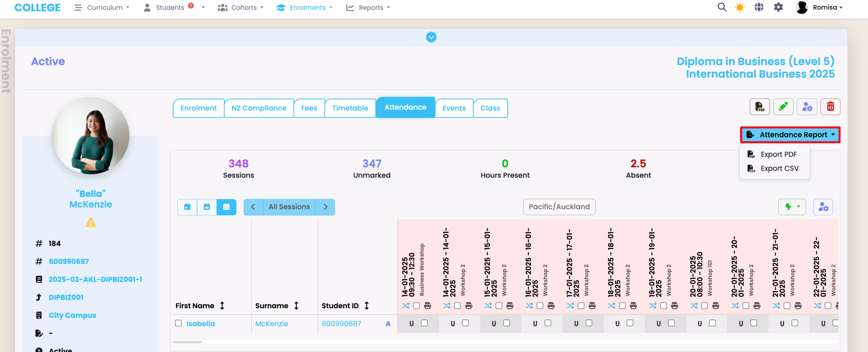The height and width of the screenshot is (352, 868).
Task: Click the red trash delete icon
Action: click(x=830, y=107)
